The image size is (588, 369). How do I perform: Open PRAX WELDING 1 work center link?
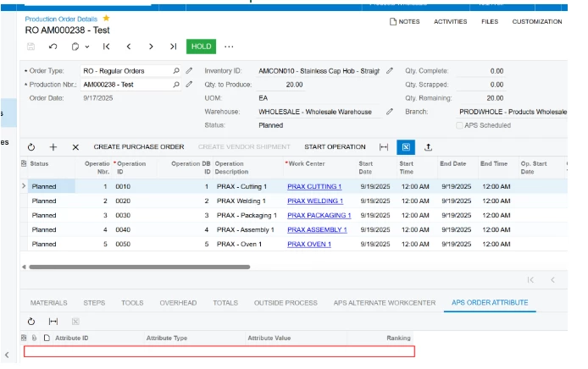click(315, 201)
